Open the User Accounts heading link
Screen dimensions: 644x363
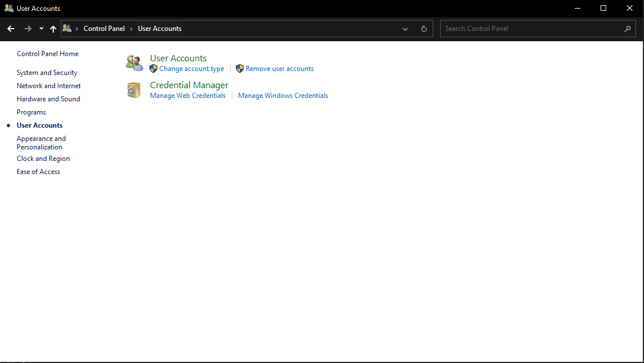[178, 58]
